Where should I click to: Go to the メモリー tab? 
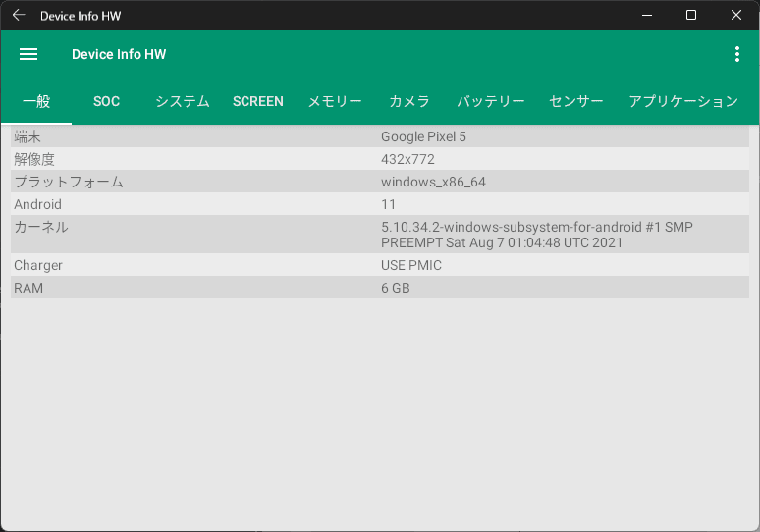click(x=335, y=101)
